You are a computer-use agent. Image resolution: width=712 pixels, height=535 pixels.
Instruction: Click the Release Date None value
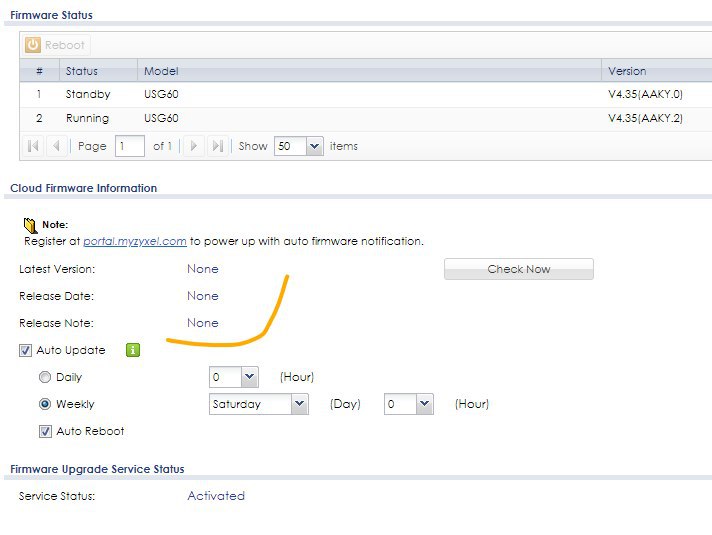click(x=203, y=296)
